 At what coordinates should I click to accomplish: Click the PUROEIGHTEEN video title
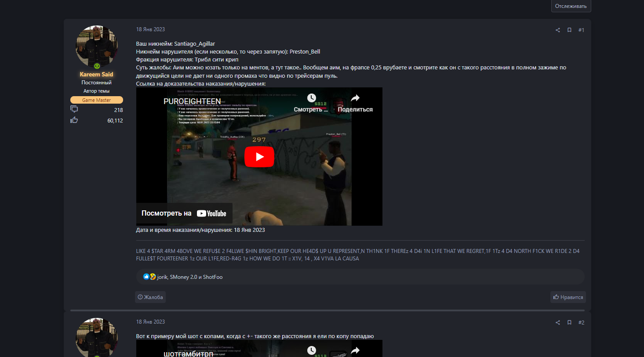192,101
